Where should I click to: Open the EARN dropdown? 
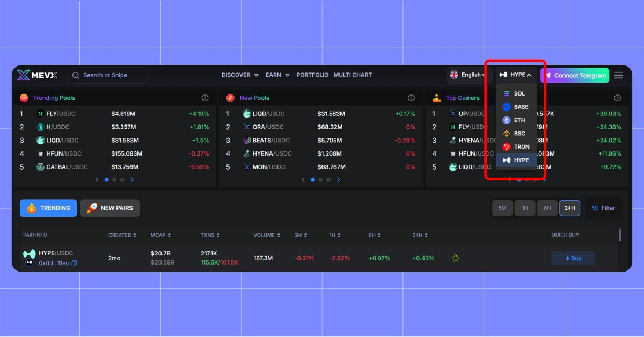[x=276, y=75]
